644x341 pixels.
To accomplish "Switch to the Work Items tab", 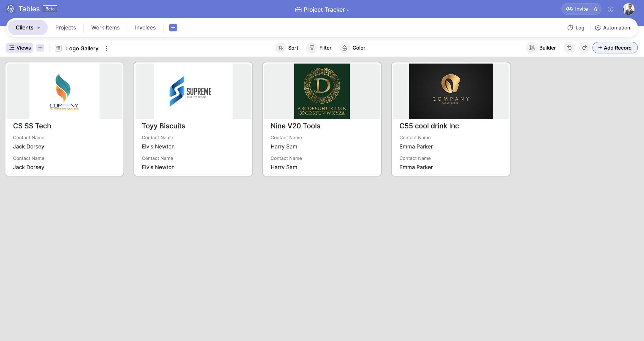I will click(x=105, y=28).
